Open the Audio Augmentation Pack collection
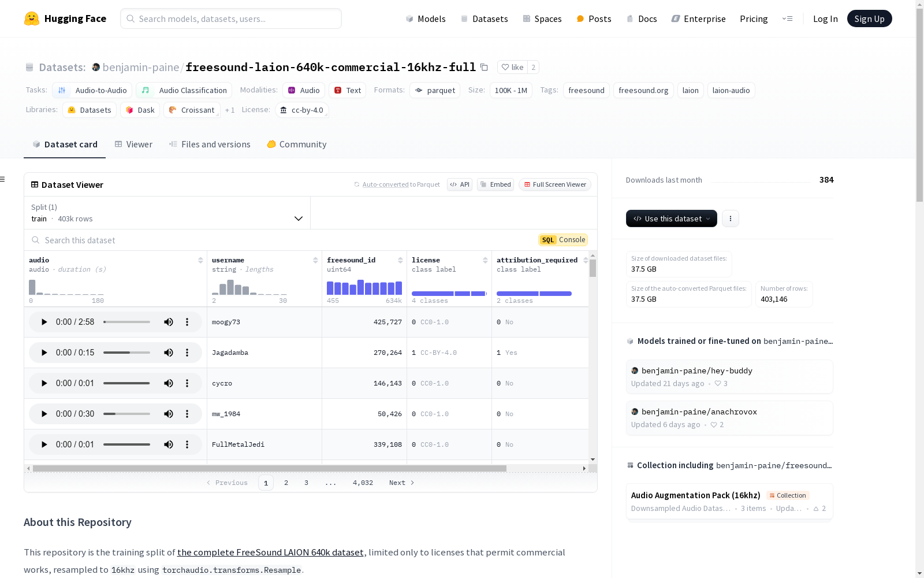The image size is (924, 578). (x=729, y=501)
